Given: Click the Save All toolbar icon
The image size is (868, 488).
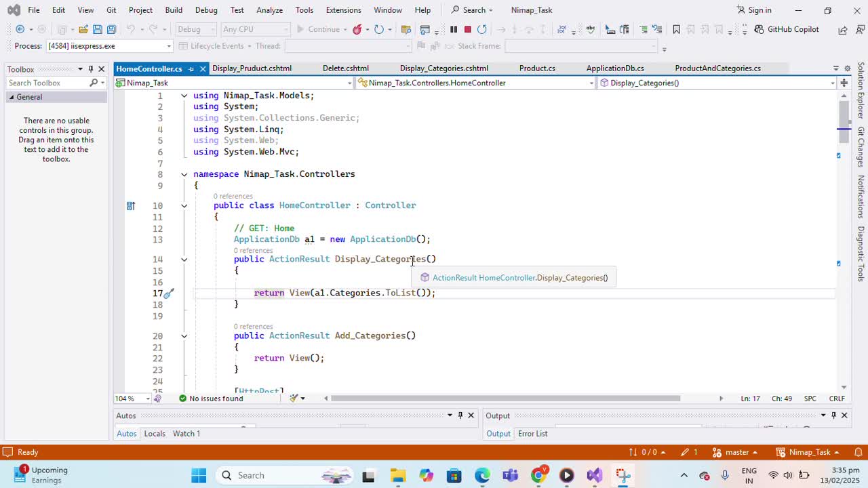Looking at the screenshot, I should [x=111, y=29].
